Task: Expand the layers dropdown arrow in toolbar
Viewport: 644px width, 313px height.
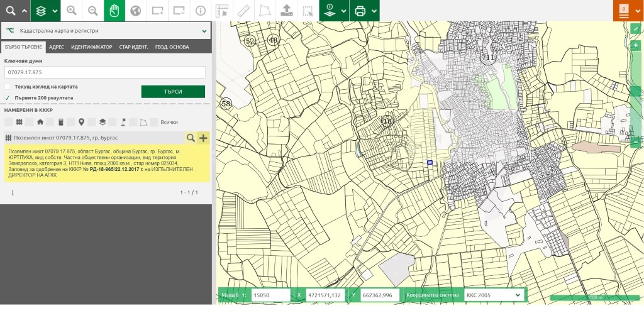Action: (x=55, y=11)
